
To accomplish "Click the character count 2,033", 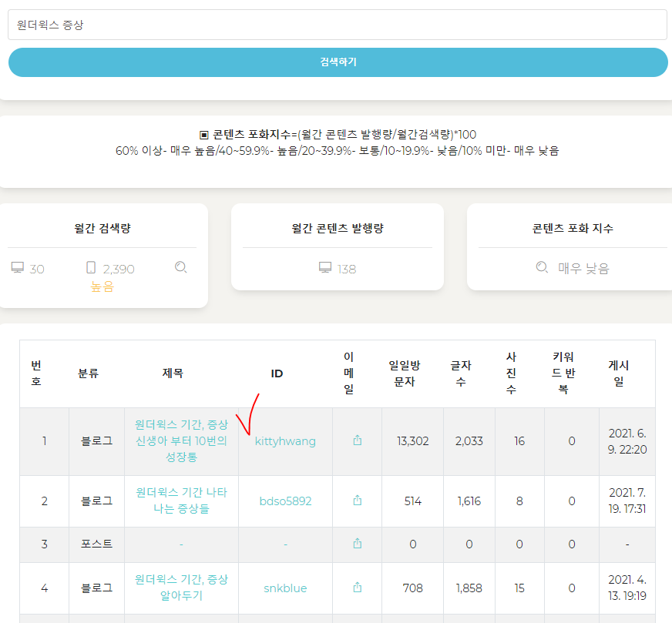I will pos(469,441).
